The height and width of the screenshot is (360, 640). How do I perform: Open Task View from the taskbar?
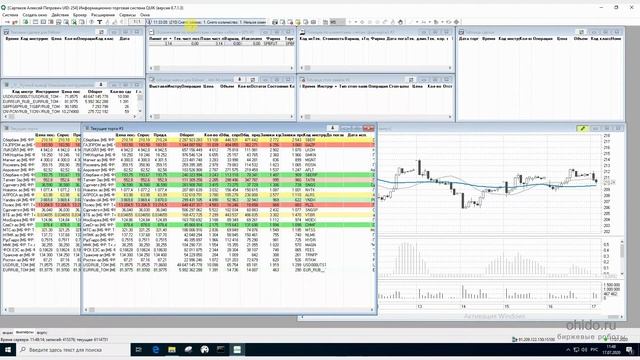click(139, 350)
